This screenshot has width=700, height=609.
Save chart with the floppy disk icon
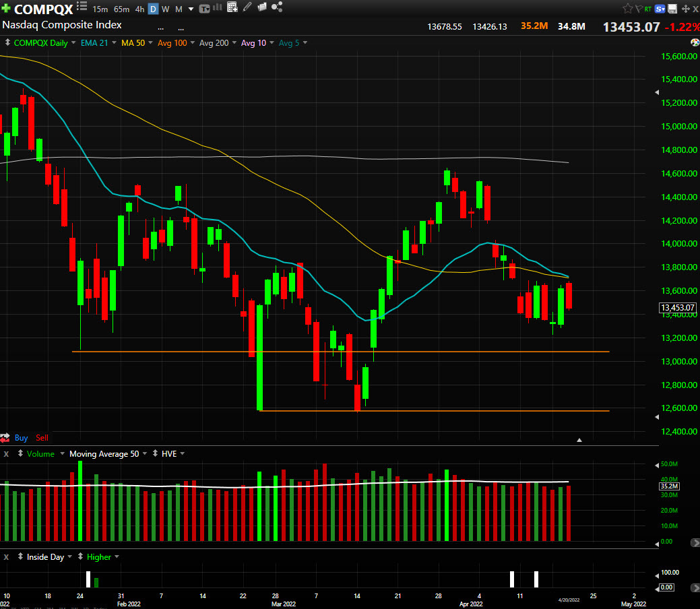672,9
